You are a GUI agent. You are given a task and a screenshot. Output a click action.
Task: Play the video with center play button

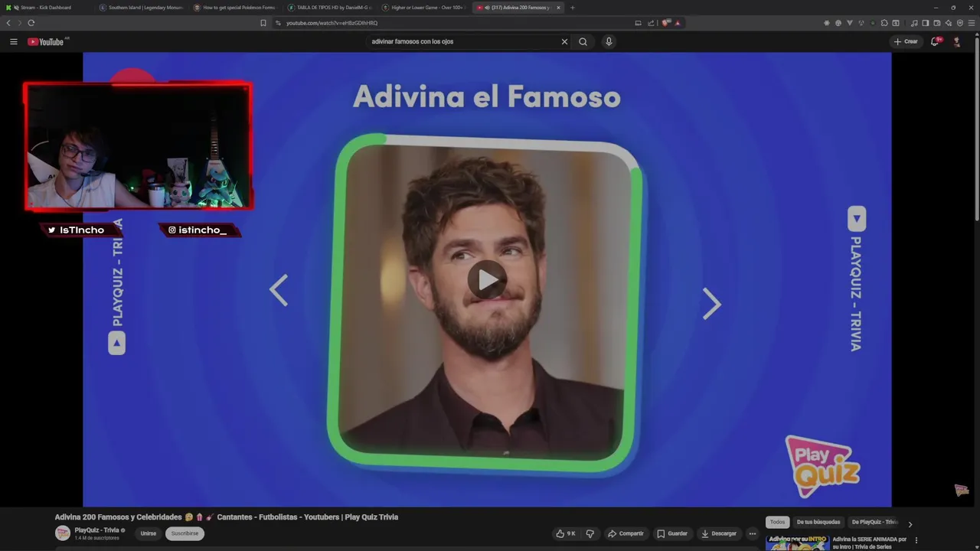487,280
